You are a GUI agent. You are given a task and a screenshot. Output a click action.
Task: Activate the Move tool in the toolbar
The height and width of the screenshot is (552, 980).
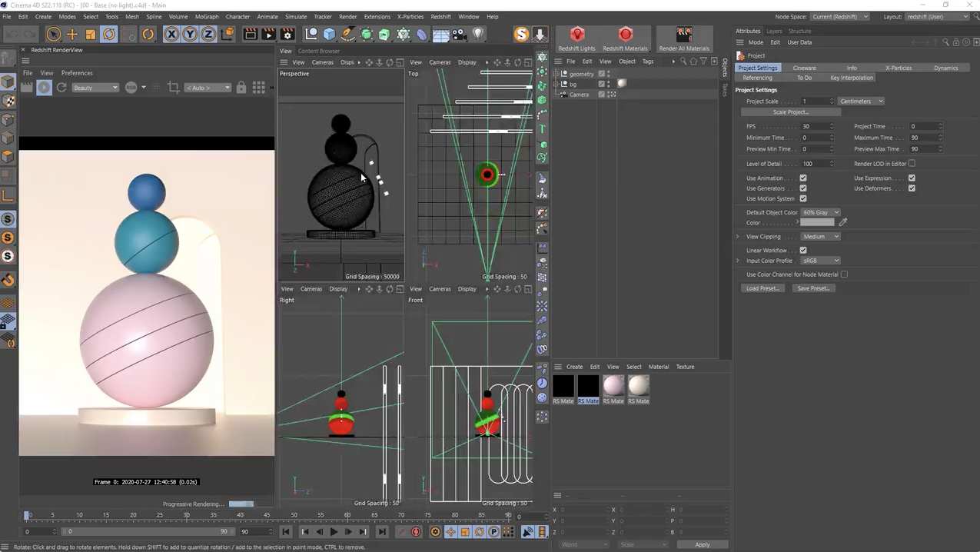(71, 34)
